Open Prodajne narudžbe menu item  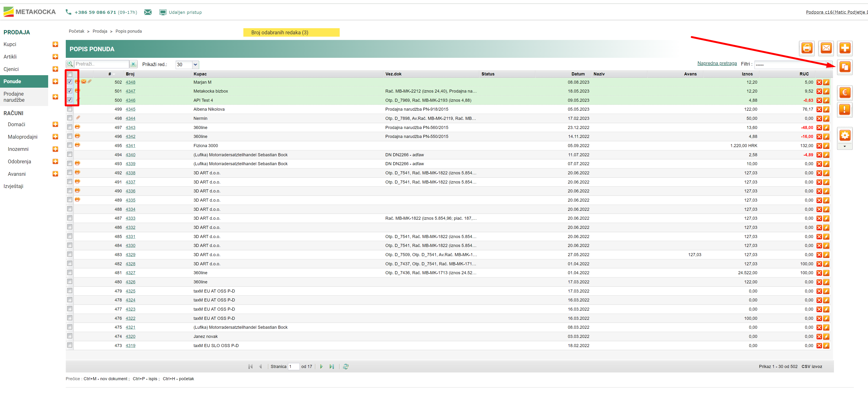pos(14,97)
